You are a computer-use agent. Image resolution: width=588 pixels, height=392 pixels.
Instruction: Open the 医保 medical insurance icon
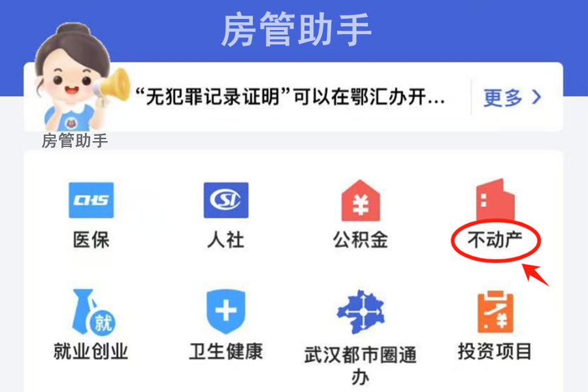point(91,200)
